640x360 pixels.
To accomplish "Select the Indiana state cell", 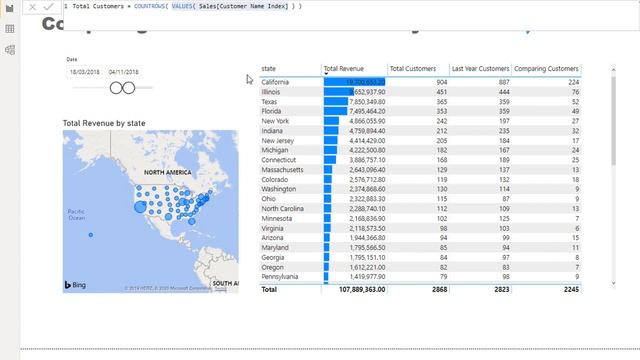I will pyautogui.click(x=272, y=131).
